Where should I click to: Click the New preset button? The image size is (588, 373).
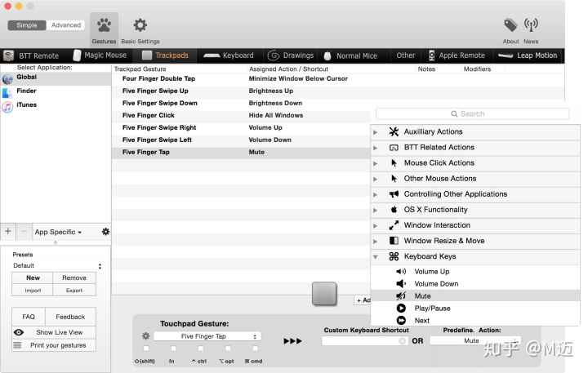33,278
